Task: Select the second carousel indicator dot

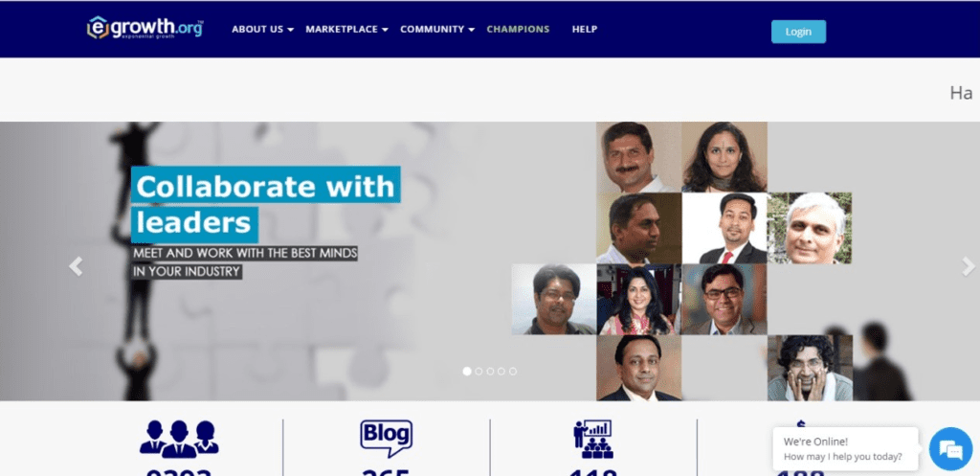Action: click(479, 371)
